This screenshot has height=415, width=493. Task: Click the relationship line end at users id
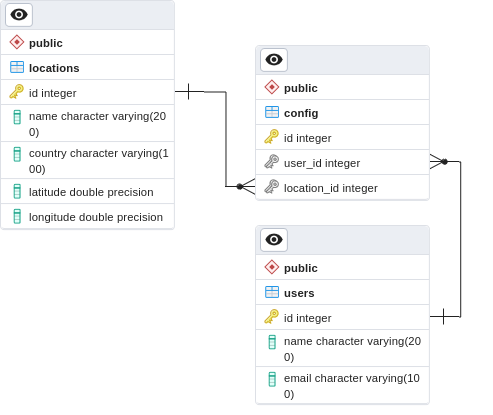443,316
